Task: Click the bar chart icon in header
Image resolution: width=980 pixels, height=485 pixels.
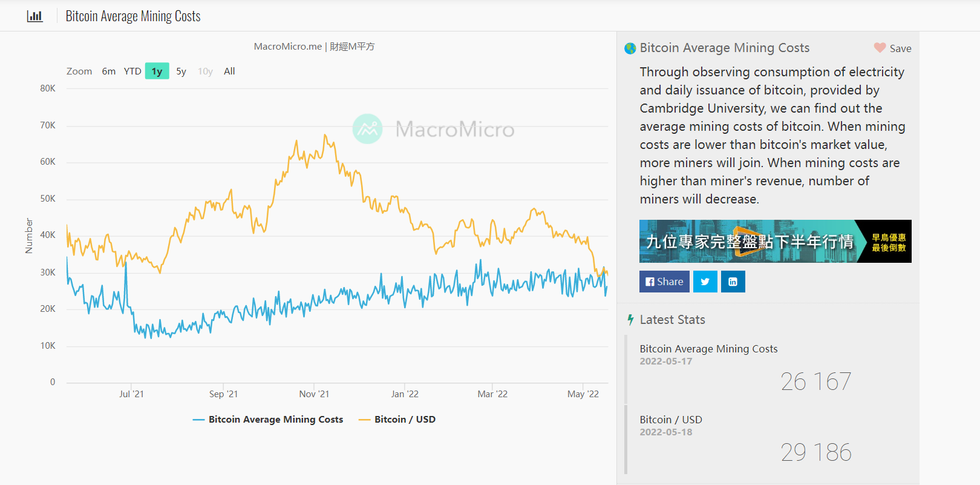Action: pos(34,16)
